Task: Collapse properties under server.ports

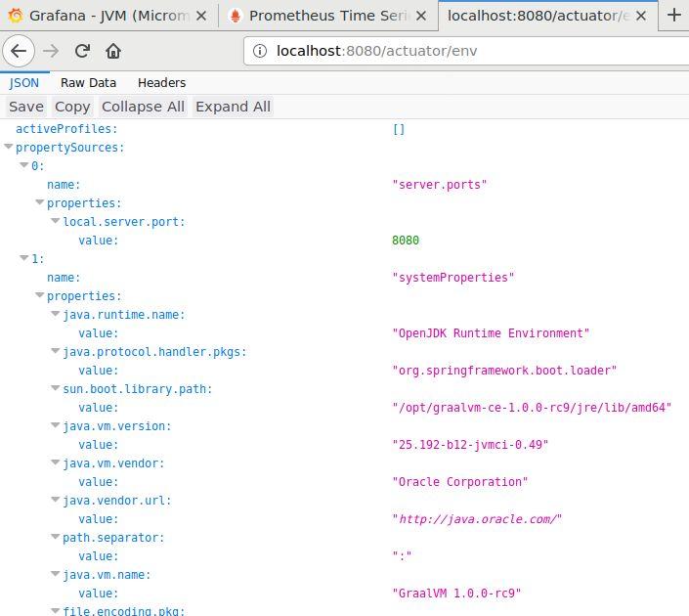Action: (x=40, y=202)
